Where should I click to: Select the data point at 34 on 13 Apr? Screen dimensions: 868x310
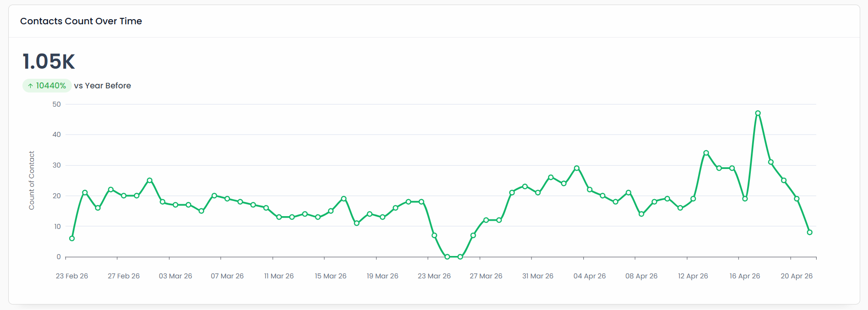pos(706,153)
